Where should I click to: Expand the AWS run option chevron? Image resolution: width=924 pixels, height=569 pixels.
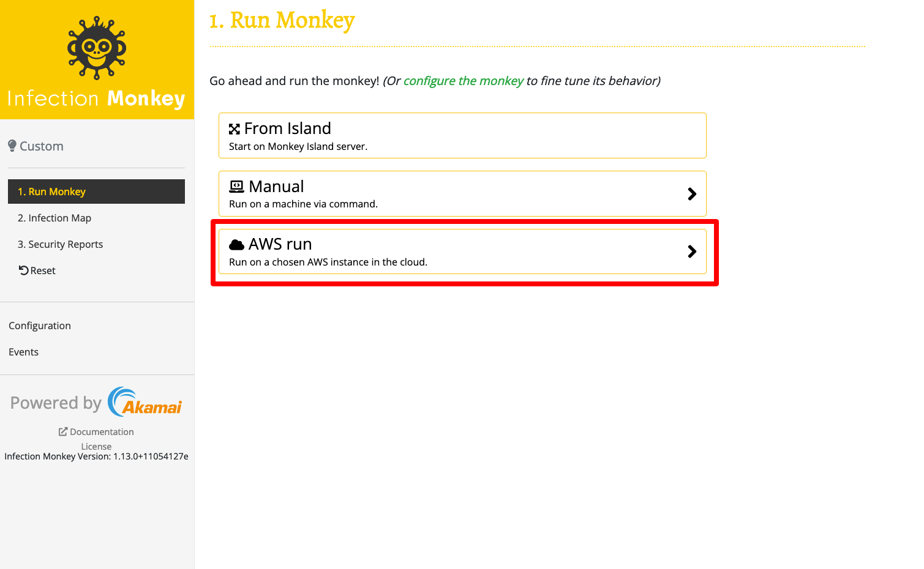click(692, 251)
